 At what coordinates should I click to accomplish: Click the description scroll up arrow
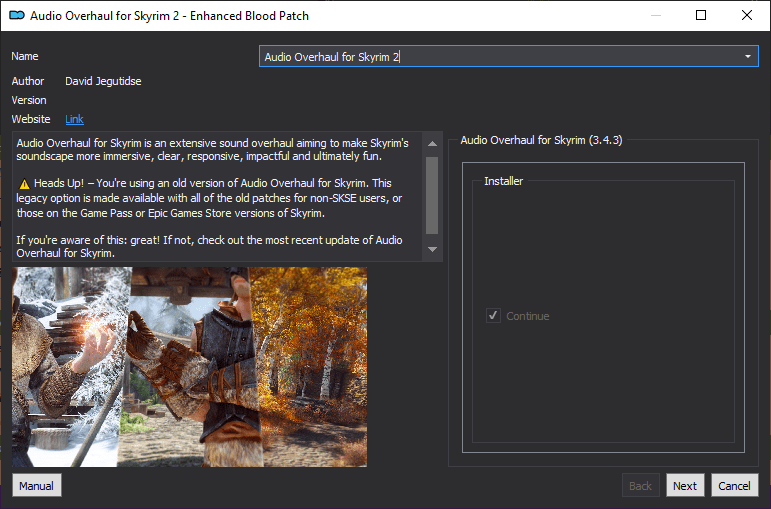432,144
